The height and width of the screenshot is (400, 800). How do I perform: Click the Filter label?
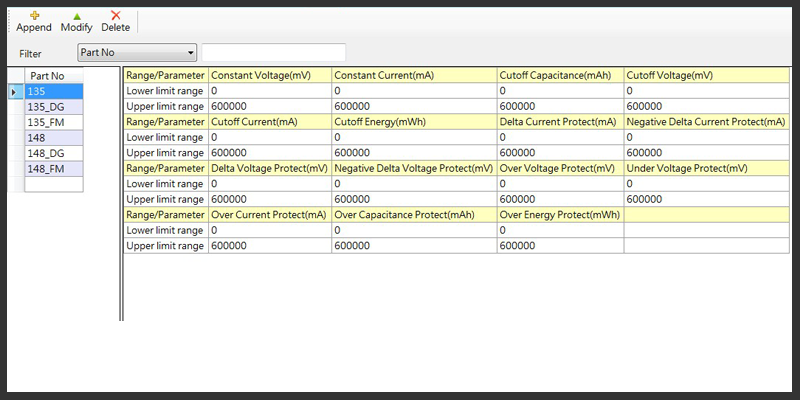(x=30, y=54)
